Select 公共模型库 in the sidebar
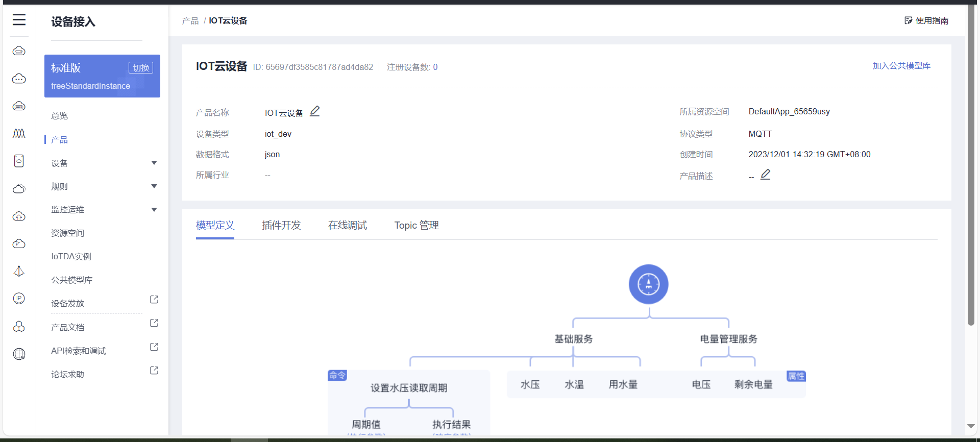Image resolution: width=980 pixels, height=442 pixels. [x=72, y=280]
